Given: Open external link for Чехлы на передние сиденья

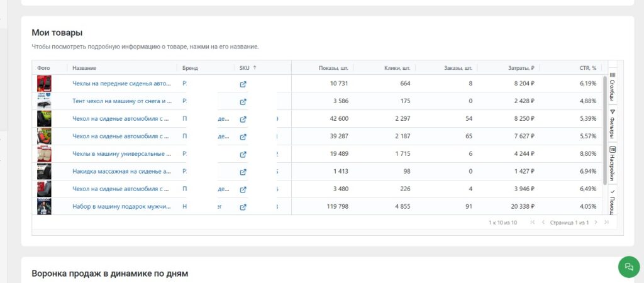Looking at the screenshot, I should pyautogui.click(x=243, y=84).
